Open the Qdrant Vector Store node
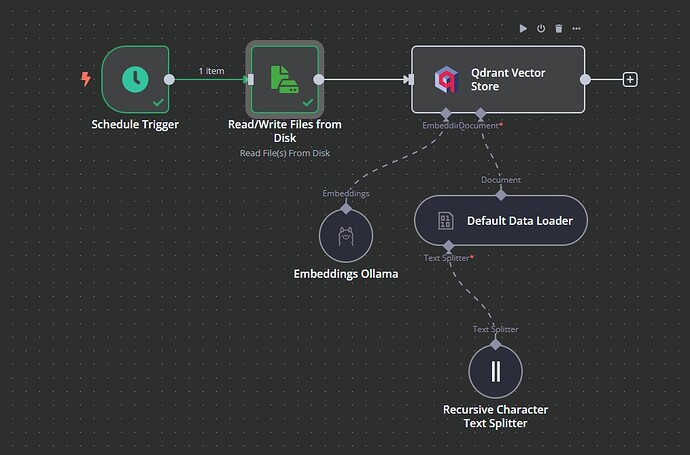The width and height of the screenshot is (690, 455). click(498, 80)
